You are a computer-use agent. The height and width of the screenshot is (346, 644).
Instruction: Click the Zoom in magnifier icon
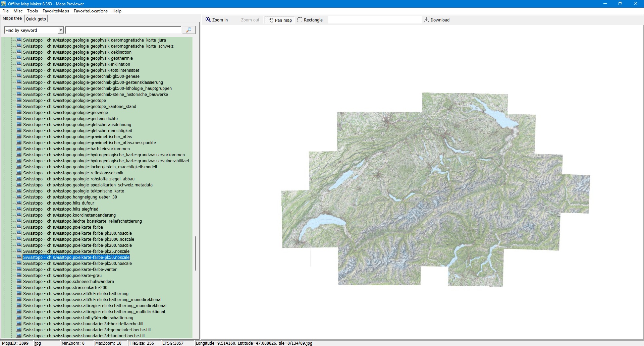(208, 20)
